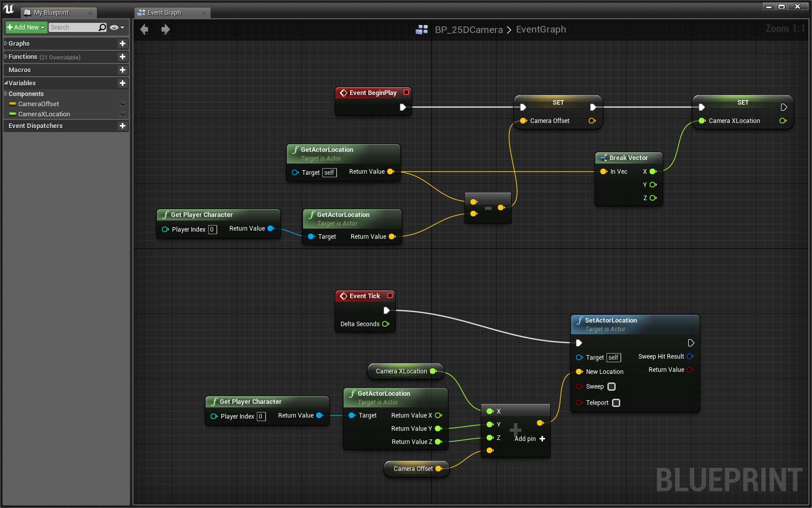
Task: Add a new event dispatcher
Action: coord(122,126)
